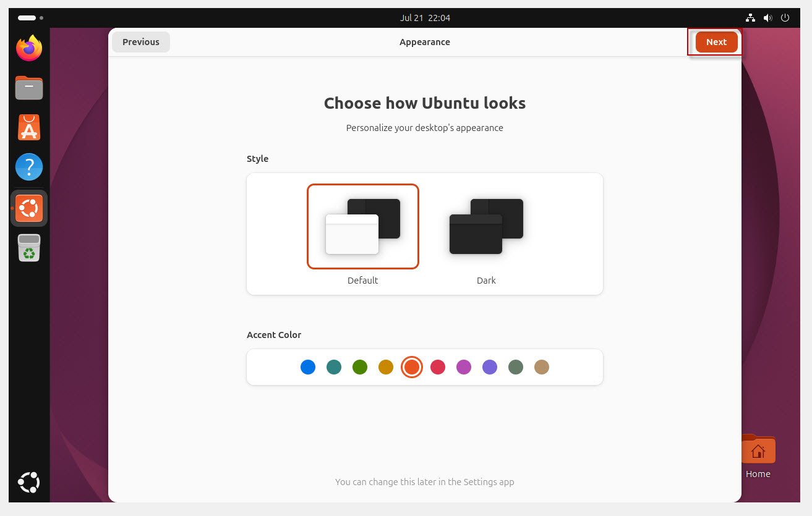
Task: Open the Trash in the dock
Action: 29,248
